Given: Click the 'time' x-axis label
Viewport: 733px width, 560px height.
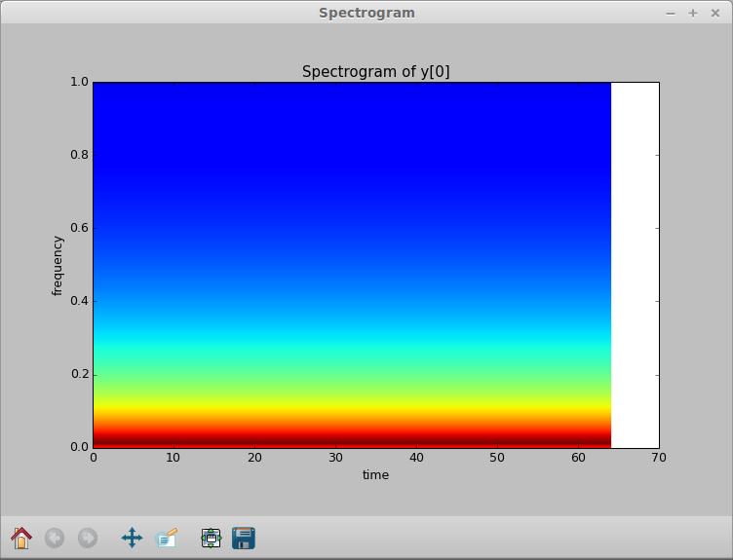Looking at the screenshot, I should (x=375, y=475).
